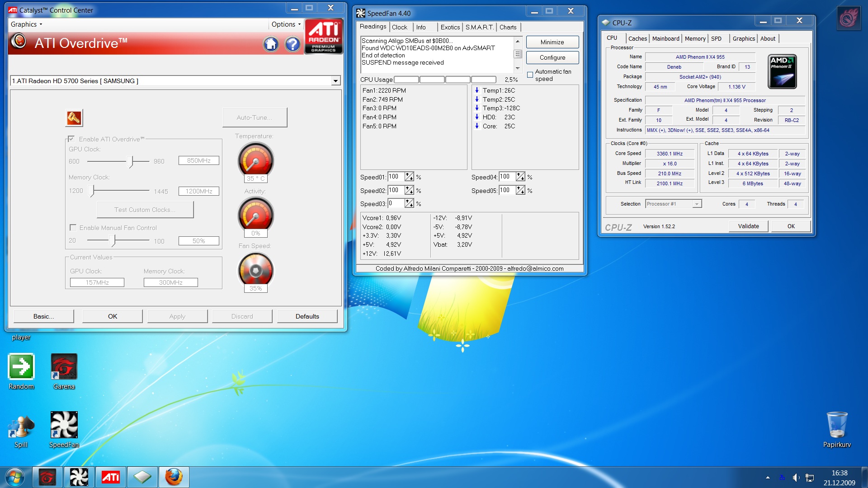868x488 pixels.
Task: Click the Auto-Tune... button
Action: coord(255,117)
